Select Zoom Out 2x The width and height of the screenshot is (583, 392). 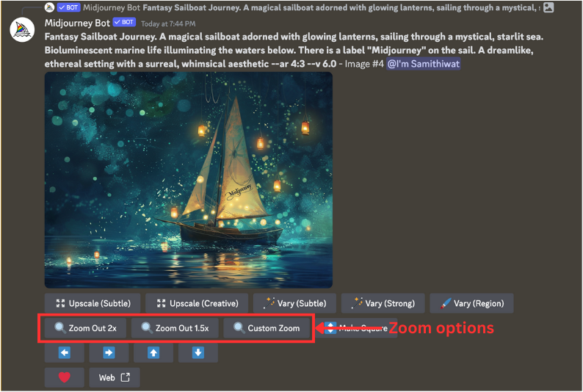tap(85, 328)
